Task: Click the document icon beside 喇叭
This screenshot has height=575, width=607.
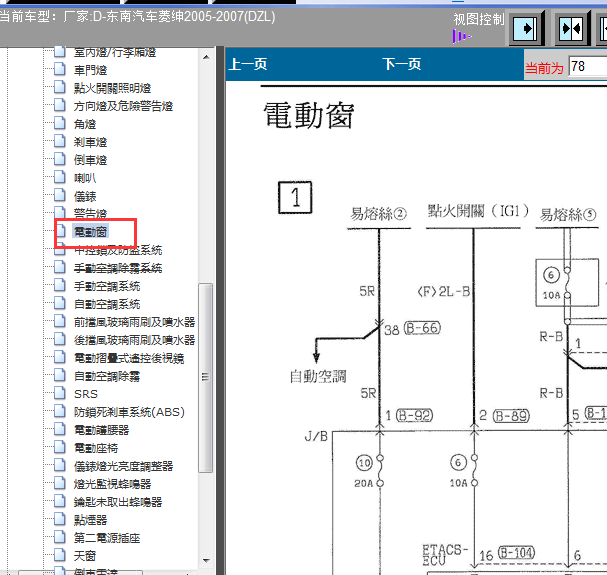Action: pos(60,177)
